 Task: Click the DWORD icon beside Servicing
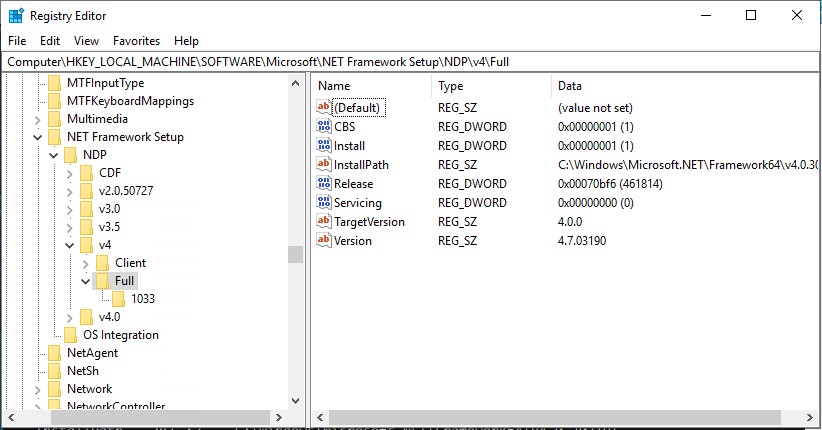coord(324,203)
